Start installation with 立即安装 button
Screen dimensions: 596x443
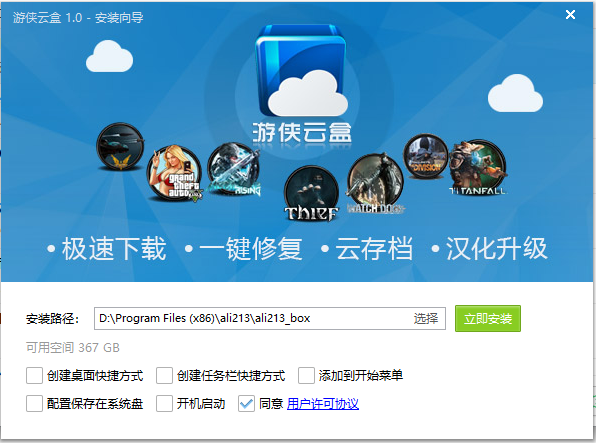click(x=488, y=318)
